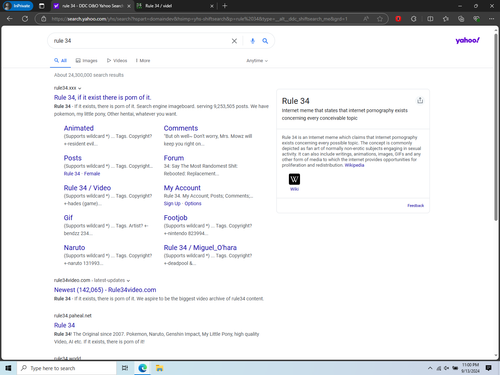Open the Settings and more menu
Screen dimensions: 500x375
click(x=491, y=19)
